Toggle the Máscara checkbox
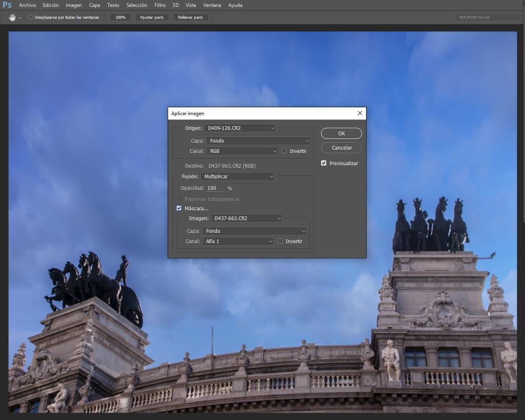The height and width of the screenshot is (420, 525). coord(179,208)
